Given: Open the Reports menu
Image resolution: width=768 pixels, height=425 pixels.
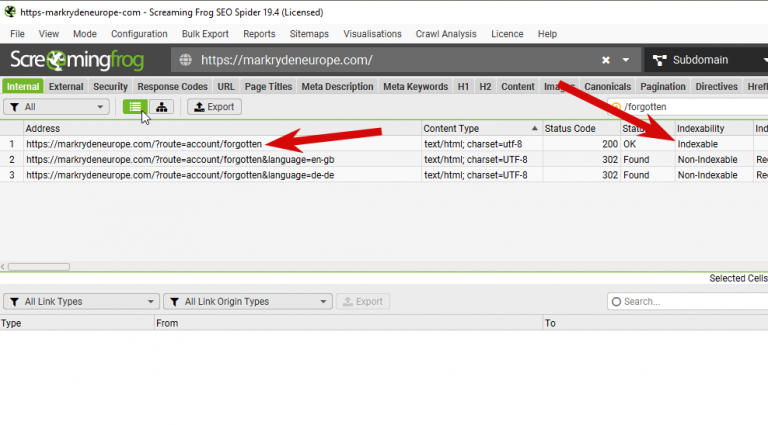Looking at the screenshot, I should [x=259, y=34].
